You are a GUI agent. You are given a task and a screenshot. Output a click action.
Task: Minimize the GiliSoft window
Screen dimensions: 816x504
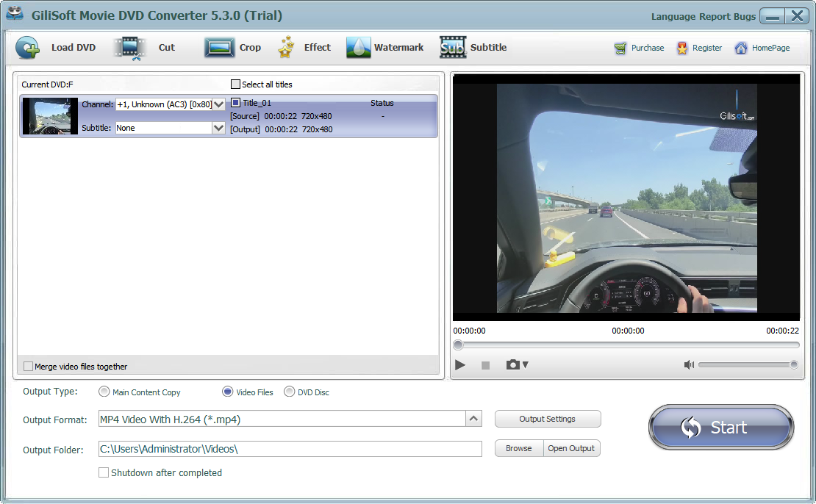click(773, 16)
